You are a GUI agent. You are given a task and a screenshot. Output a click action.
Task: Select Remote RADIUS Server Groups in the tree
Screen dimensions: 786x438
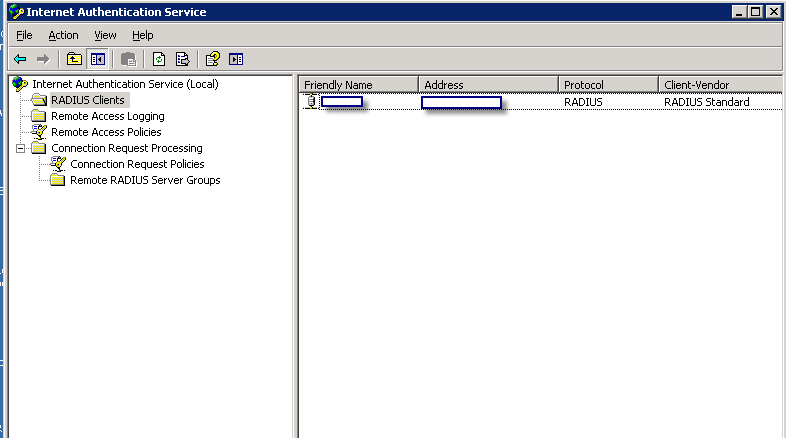pyautogui.click(x=145, y=180)
